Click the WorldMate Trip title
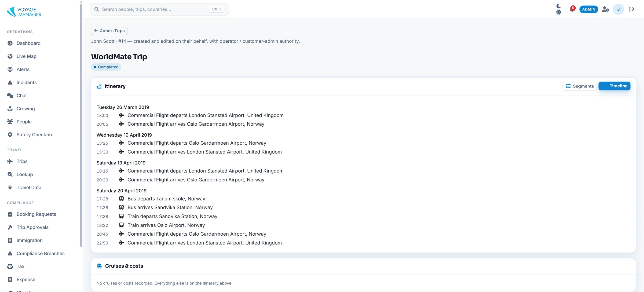Screen dimensions: 644x292 click(119, 57)
